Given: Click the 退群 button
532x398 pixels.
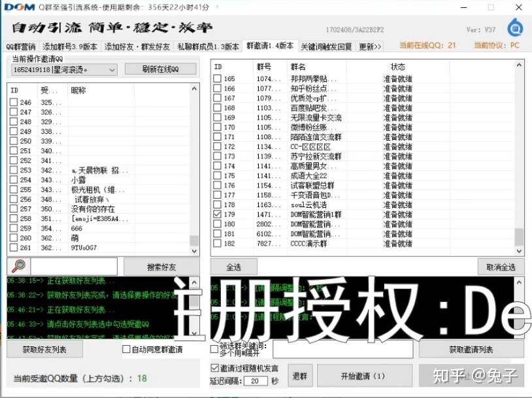Looking at the screenshot, I should pos(300,376).
